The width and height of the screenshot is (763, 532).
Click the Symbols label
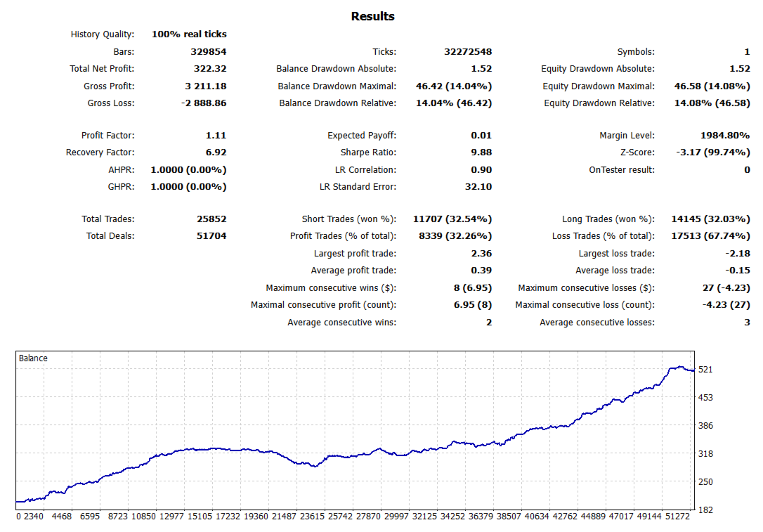point(636,51)
